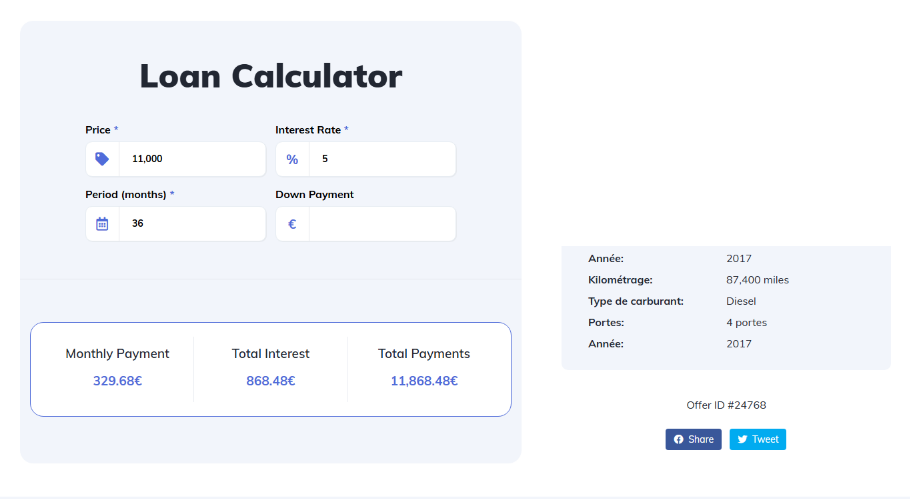Focus the Interest Rate field showing 5
Viewport: 910px width, 499px height.
pyautogui.click(x=382, y=159)
